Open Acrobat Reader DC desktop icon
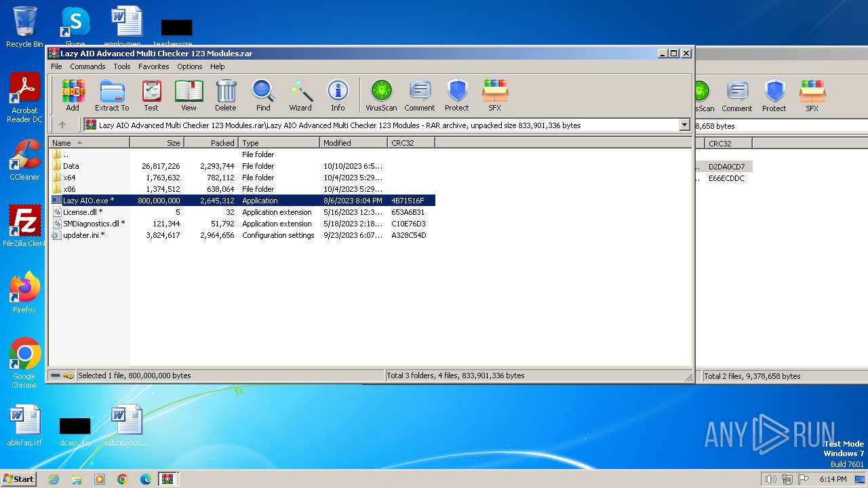 [25, 98]
